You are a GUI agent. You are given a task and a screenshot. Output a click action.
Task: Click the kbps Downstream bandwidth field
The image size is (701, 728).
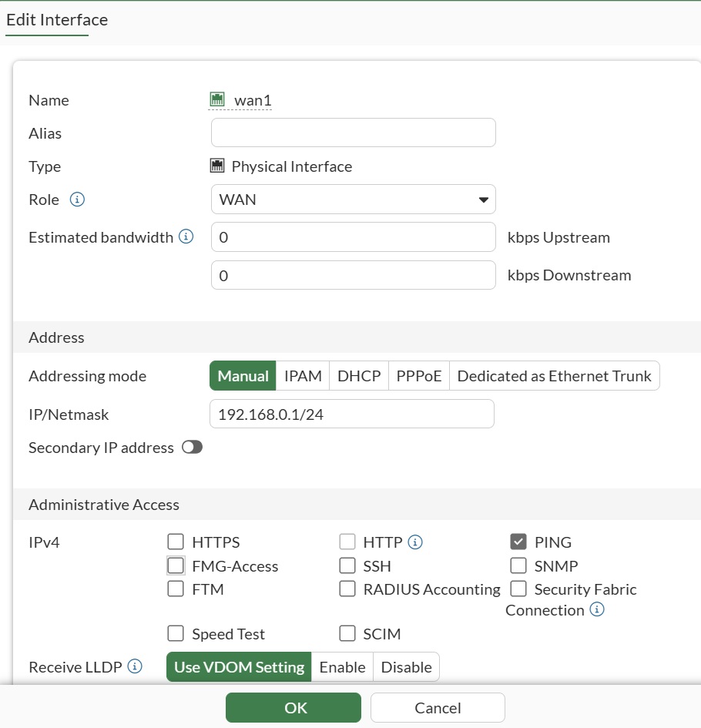[354, 275]
